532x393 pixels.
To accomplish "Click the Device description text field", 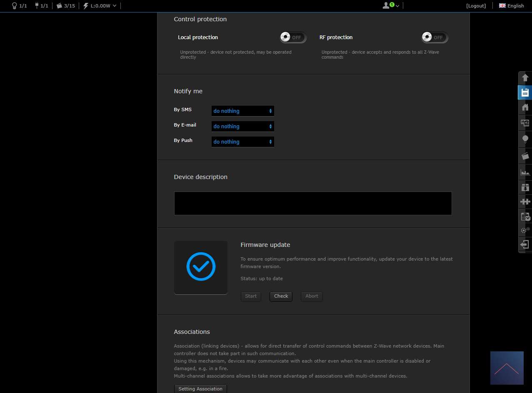I will point(312,203).
